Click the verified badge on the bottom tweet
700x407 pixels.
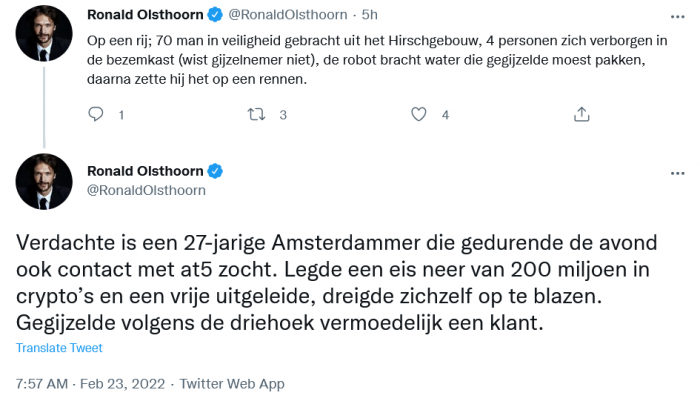(214, 171)
